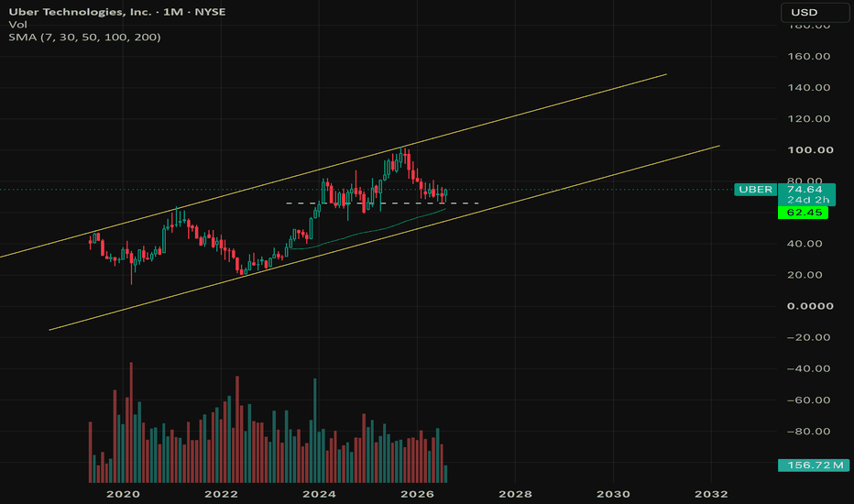Click the 100.00 price axis label
The width and height of the screenshot is (854, 504).
click(x=810, y=150)
